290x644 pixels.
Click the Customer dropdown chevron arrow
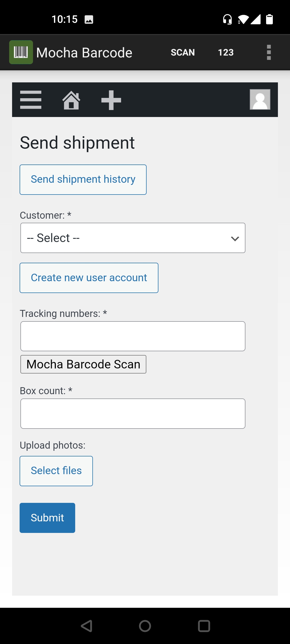[x=235, y=239]
